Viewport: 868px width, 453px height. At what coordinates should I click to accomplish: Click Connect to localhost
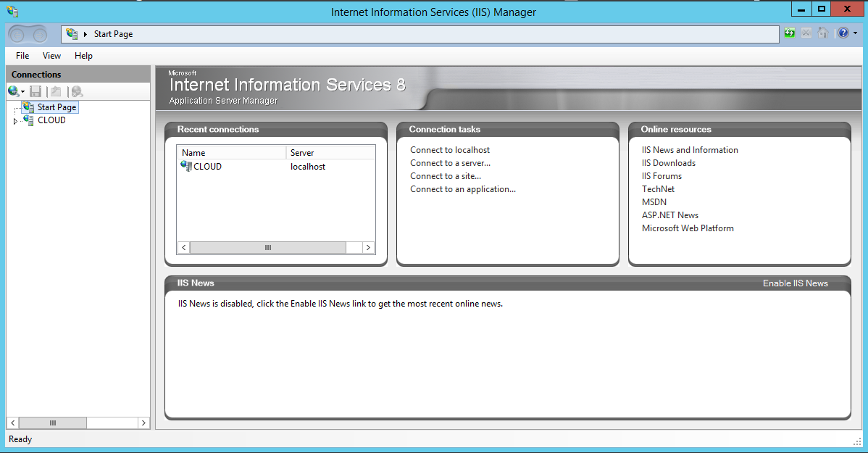pos(450,150)
